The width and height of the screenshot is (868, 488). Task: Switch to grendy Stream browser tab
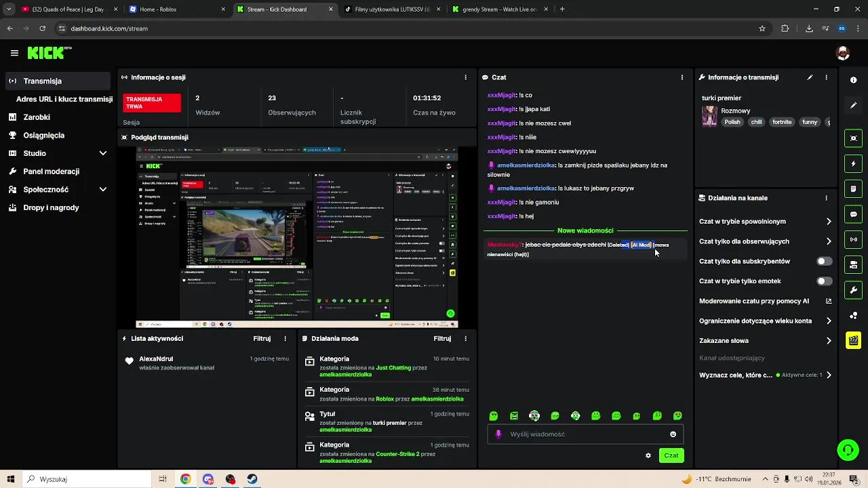click(499, 9)
